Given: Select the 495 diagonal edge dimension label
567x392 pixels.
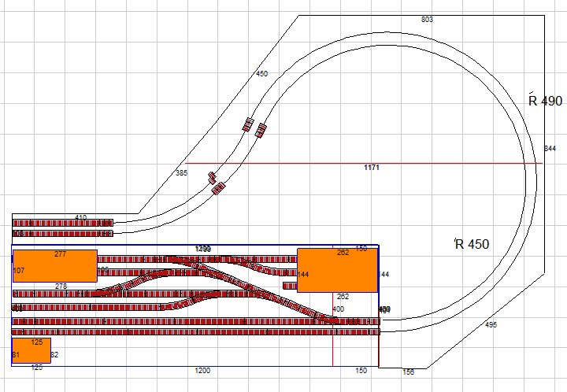Looking at the screenshot, I should pos(491,324).
